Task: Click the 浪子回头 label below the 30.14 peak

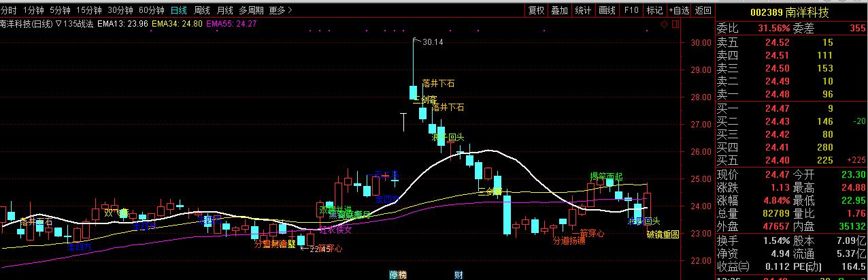Action: click(x=448, y=137)
